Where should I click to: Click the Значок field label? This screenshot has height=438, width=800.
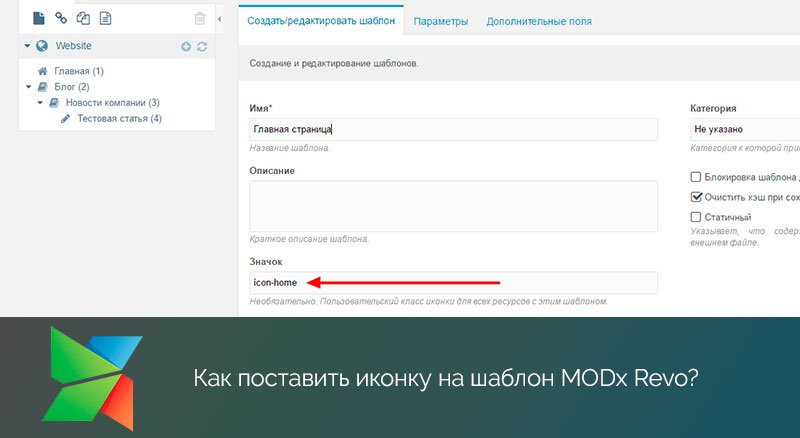(266, 261)
